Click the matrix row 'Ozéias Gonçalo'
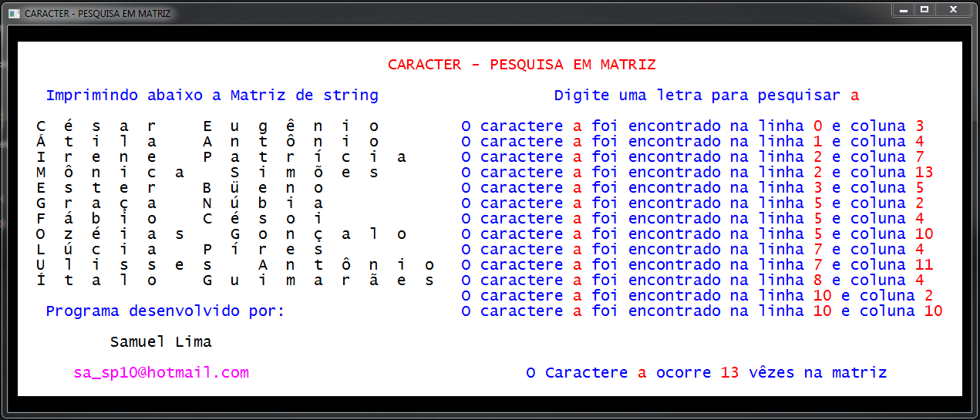The image size is (980, 420). coord(221,234)
